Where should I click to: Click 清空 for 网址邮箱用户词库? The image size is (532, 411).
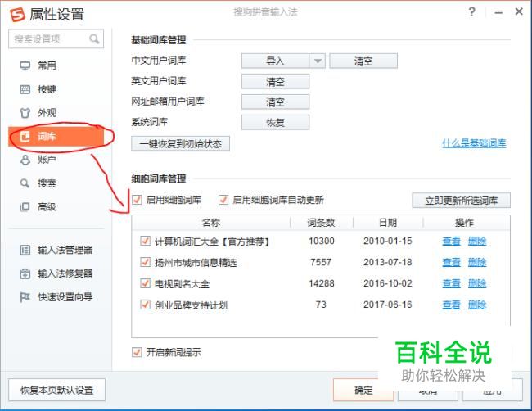click(275, 102)
